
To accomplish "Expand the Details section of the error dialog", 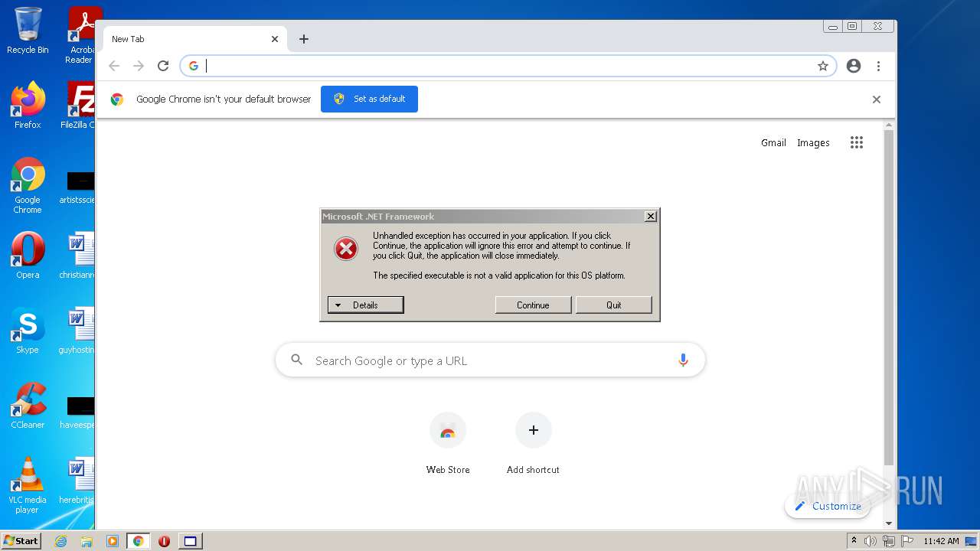I will [365, 305].
